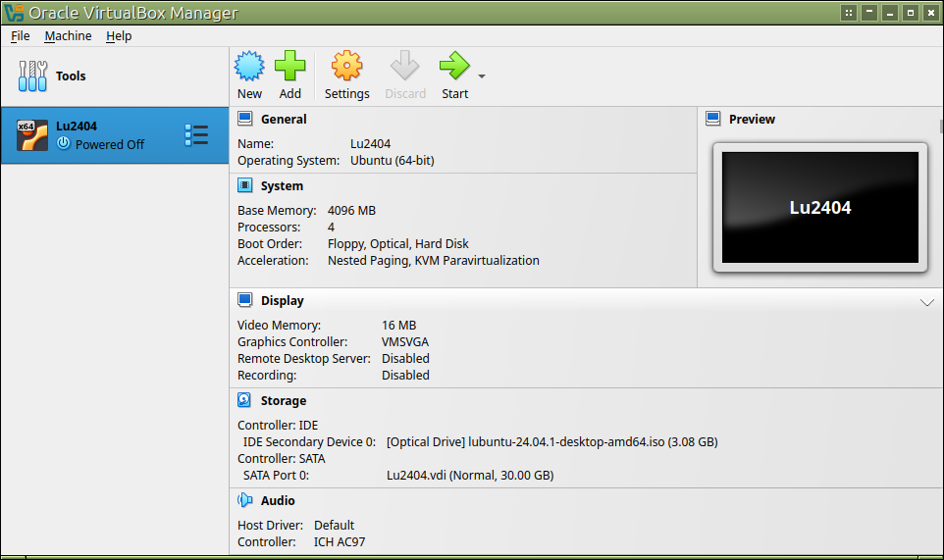The image size is (944, 560).
Task: Open the Help menu
Action: (x=119, y=35)
